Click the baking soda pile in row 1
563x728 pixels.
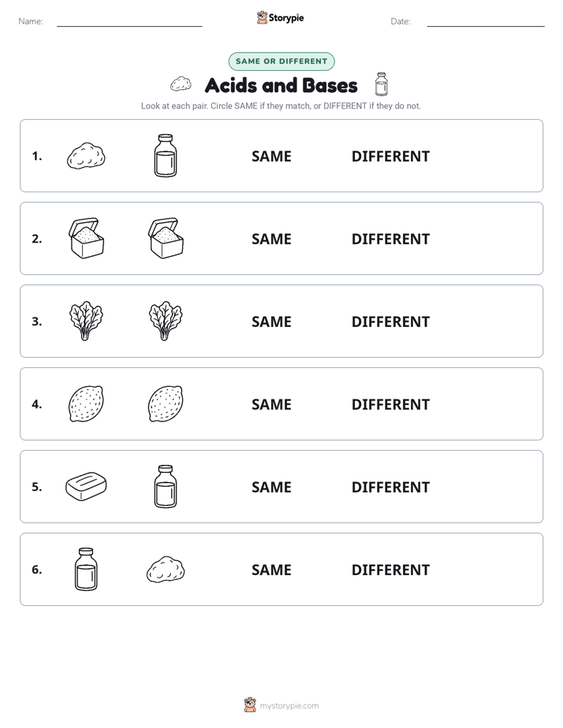(86, 155)
